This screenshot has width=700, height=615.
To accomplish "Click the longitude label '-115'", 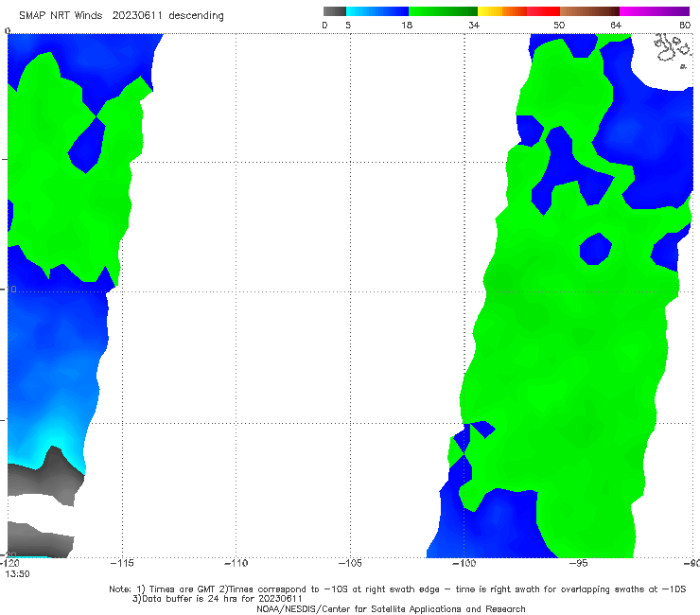I will 122,564.
